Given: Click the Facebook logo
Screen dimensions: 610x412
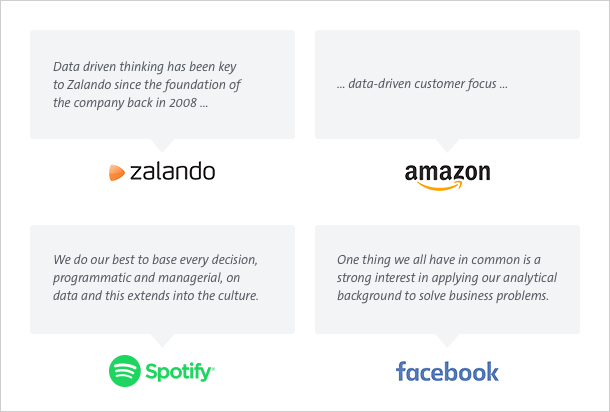Looking at the screenshot, I should pos(447,372).
